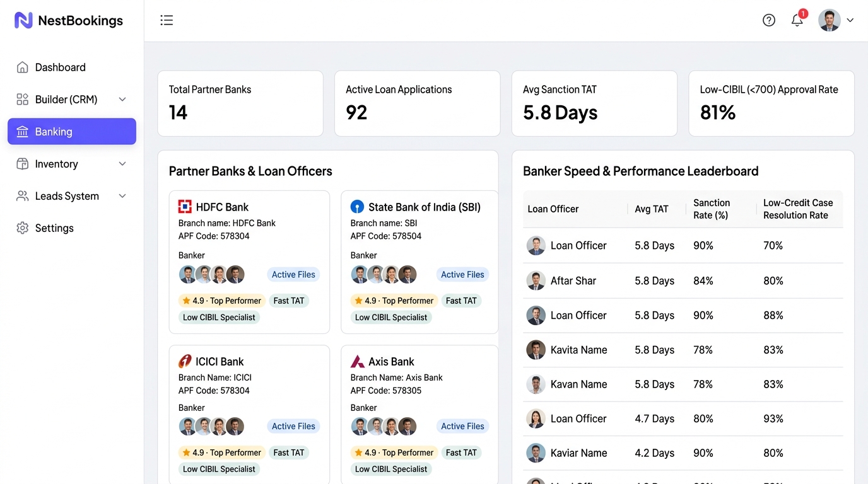Click the HDFC Bank logo icon
Viewport: 868px width, 484px height.
[x=185, y=207]
